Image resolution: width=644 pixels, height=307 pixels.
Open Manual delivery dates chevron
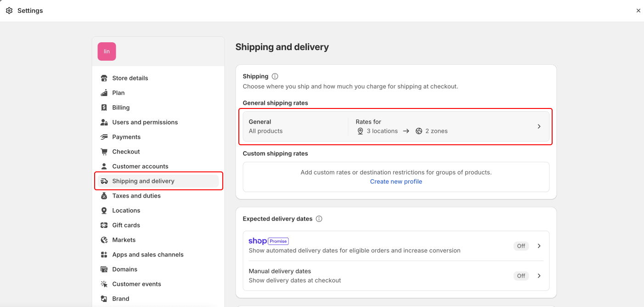pos(539,276)
